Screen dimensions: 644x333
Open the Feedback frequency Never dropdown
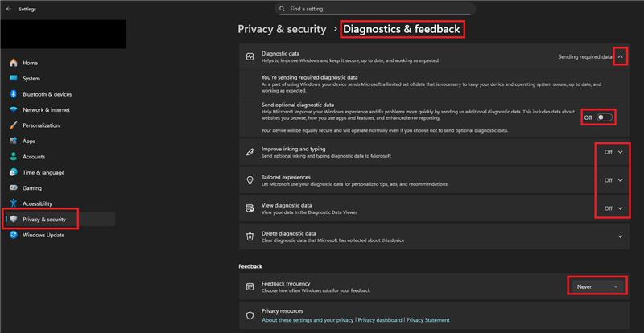(x=597, y=286)
